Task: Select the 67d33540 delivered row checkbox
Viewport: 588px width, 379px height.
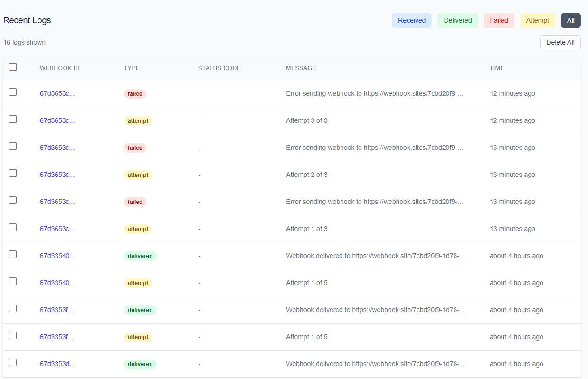Action: tap(13, 254)
